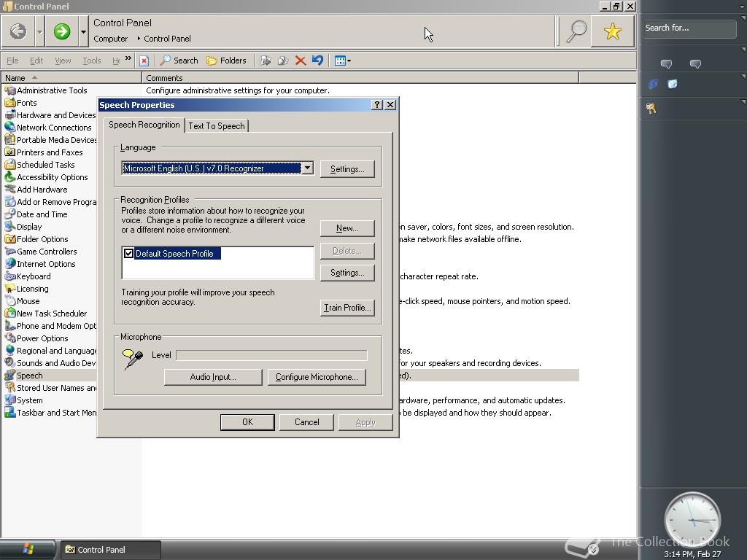This screenshot has width=747, height=560.
Task: Click the Undo arrow on the toolbar
Action: [317, 61]
